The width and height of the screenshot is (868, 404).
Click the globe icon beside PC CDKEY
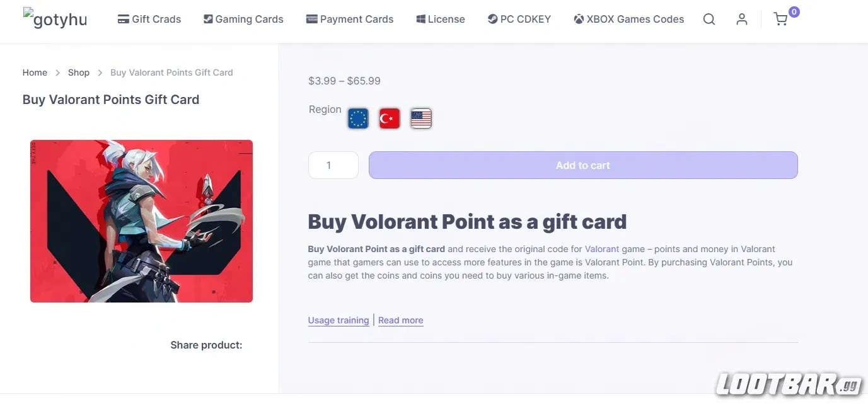[x=491, y=19]
